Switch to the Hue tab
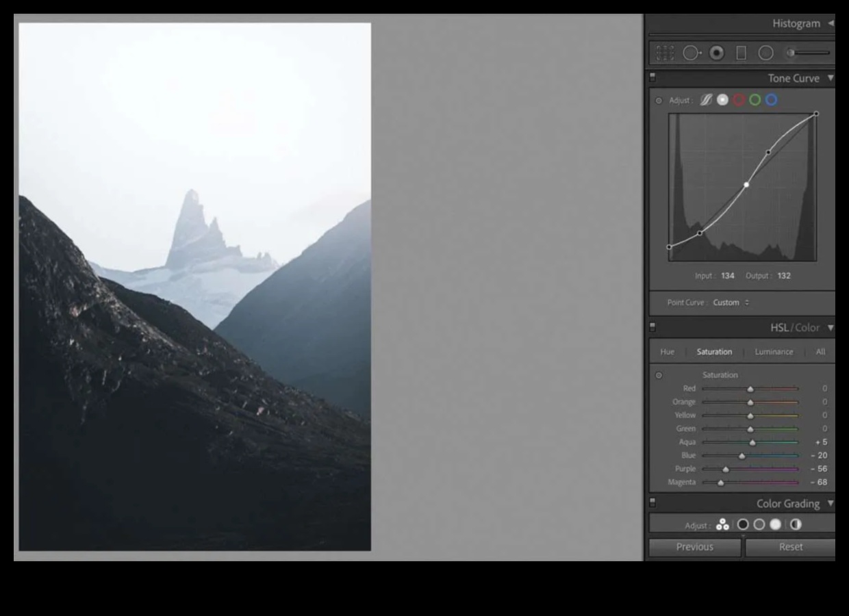Viewport: 849px width, 616px height. click(x=667, y=352)
